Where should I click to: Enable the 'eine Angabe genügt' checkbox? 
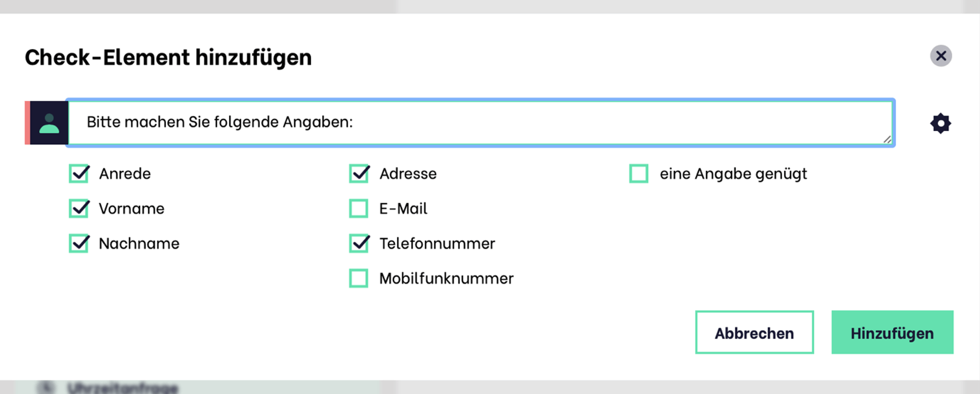click(639, 173)
